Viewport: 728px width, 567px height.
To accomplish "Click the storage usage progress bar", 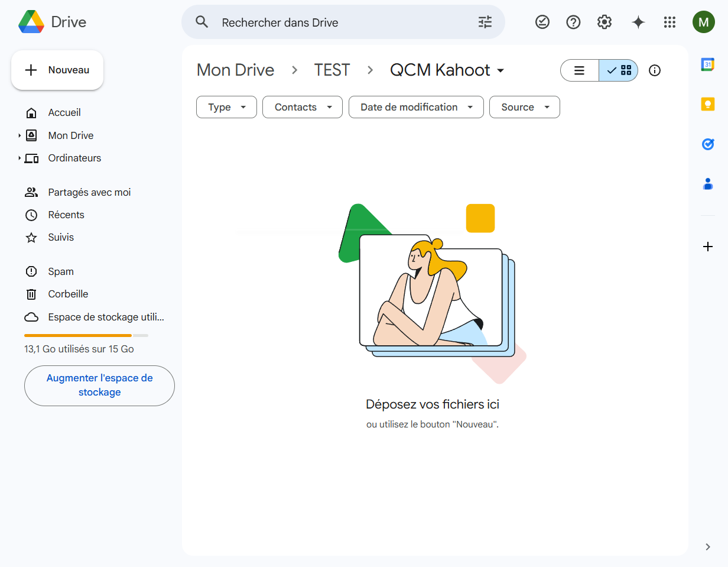I will coord(86,335).
